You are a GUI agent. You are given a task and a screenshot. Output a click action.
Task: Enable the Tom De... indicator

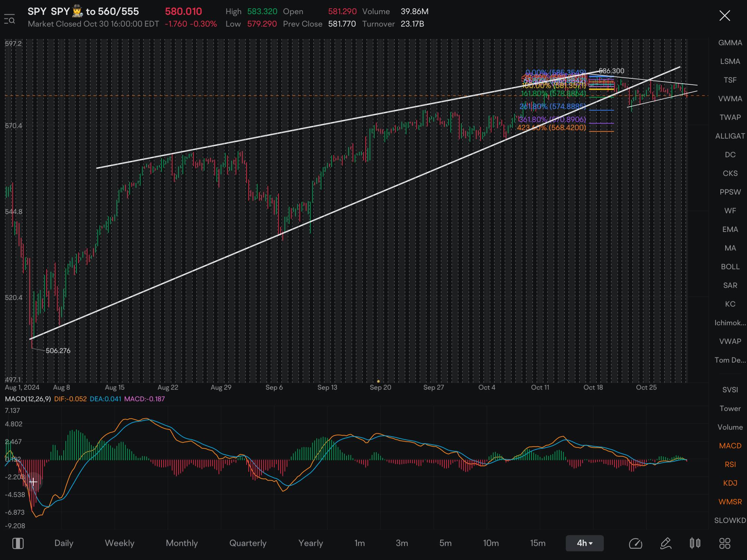point(730,360)
